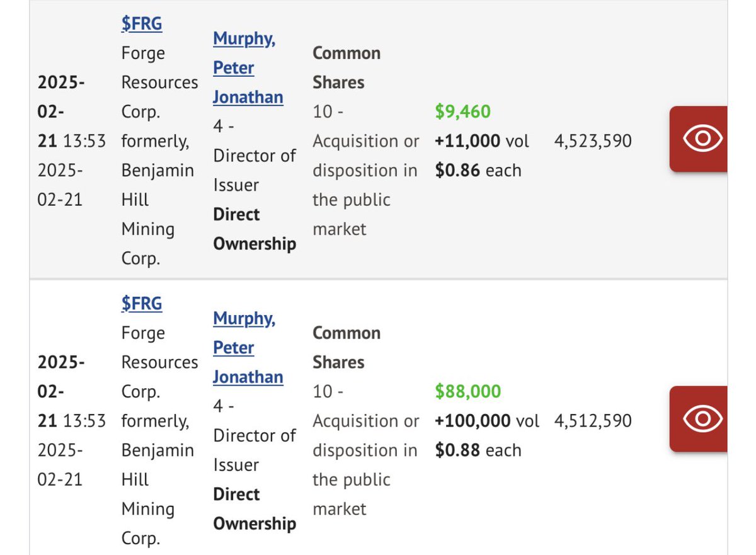Select the 4,512,590 balance value
756x555 pixels.
[593, 421]
